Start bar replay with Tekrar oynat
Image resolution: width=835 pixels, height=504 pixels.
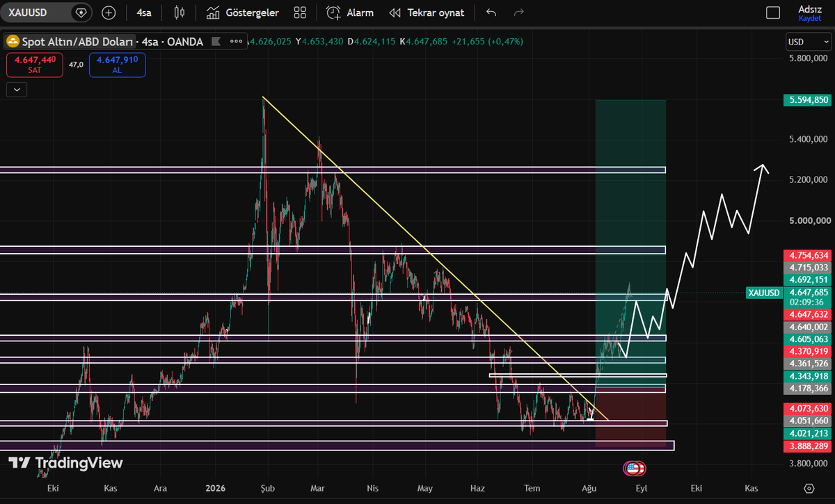point(427,13)
